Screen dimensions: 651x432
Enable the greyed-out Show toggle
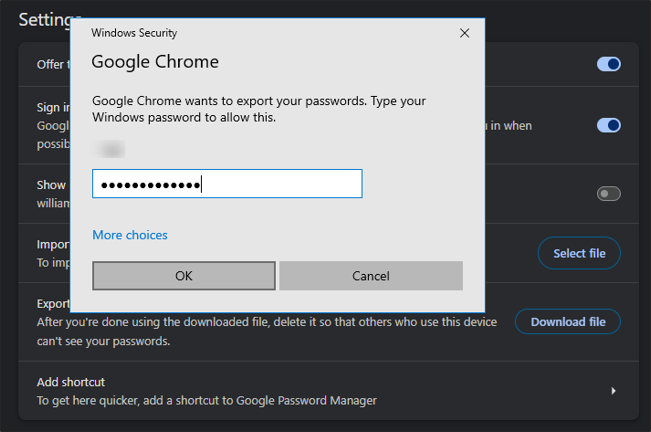click(608, 193)
